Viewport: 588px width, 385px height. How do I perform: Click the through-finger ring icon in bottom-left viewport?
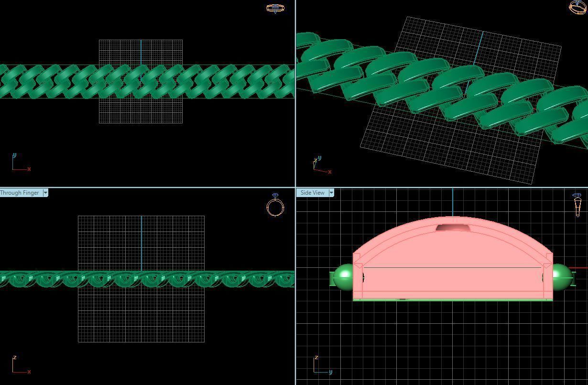coord(275,205)
